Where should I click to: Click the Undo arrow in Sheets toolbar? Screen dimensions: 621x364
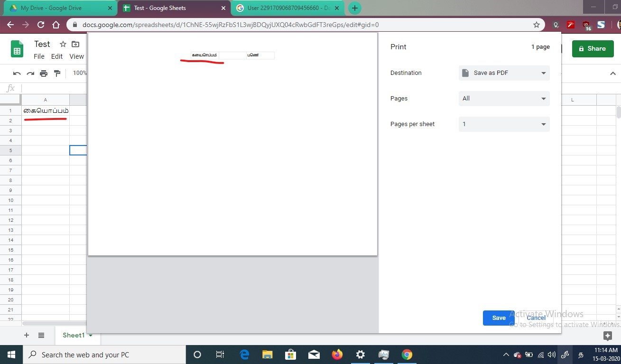(x=17, y=73)
